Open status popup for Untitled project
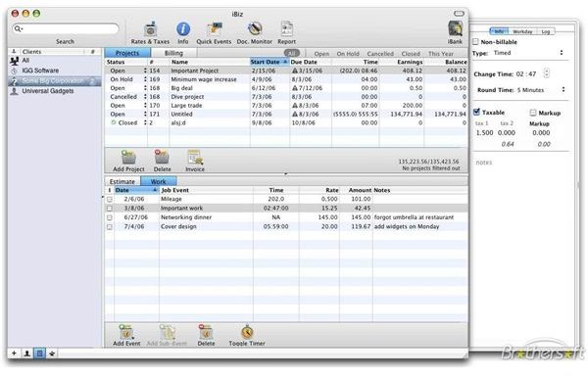Image resolution: width=588 pixels, height=377 pixels. (x=145, y=114)
